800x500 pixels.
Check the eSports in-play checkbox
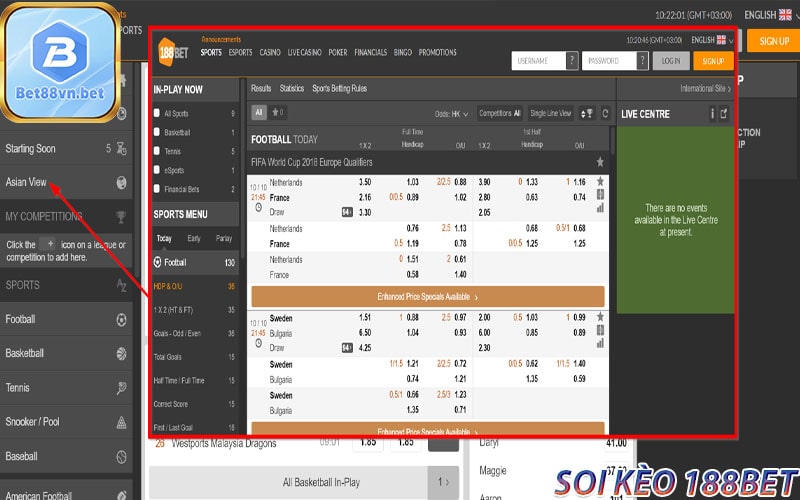pos(157,170)
